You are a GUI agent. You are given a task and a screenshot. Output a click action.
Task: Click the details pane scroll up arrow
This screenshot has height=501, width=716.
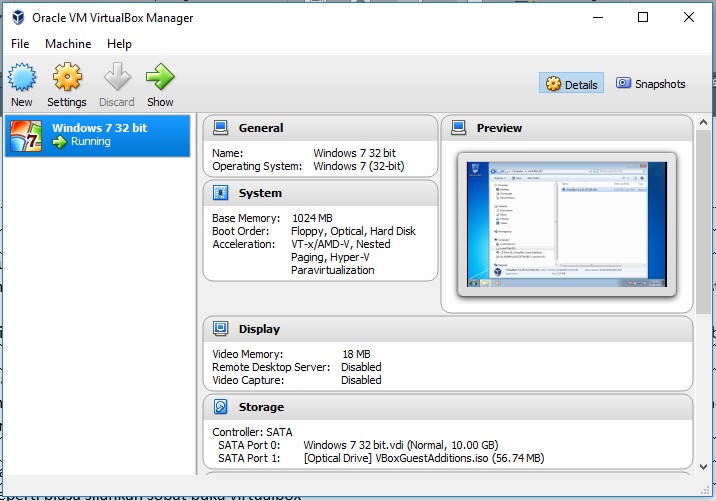point(703,122)
